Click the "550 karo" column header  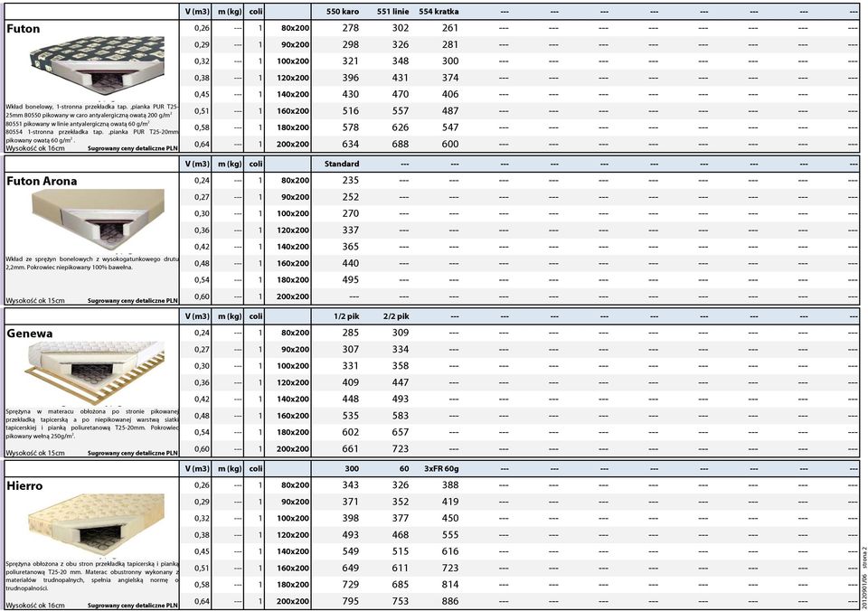(343, 11)
